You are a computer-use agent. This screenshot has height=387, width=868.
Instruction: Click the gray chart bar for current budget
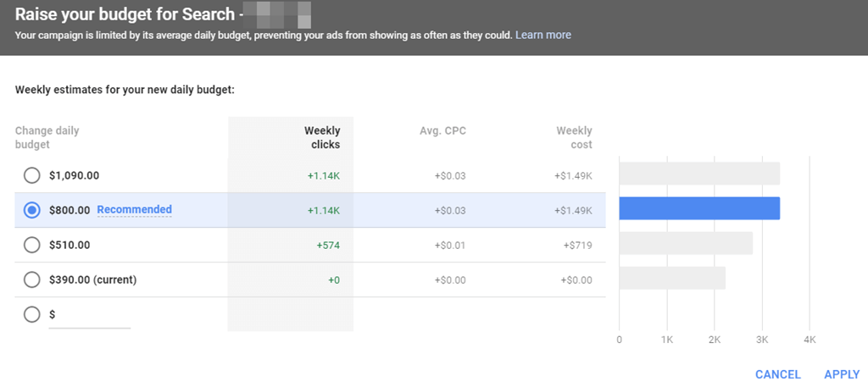point(672,278)
